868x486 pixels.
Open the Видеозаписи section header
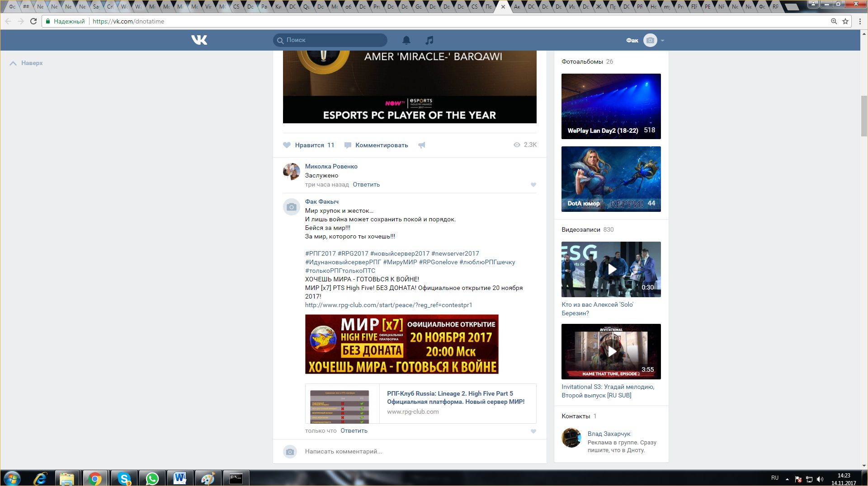(x=587, y=229)
